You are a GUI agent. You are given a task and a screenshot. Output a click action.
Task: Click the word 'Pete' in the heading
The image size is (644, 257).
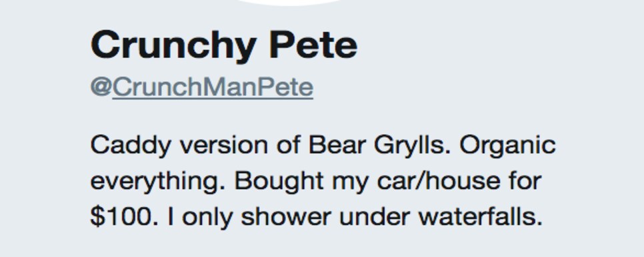[313, 45]
